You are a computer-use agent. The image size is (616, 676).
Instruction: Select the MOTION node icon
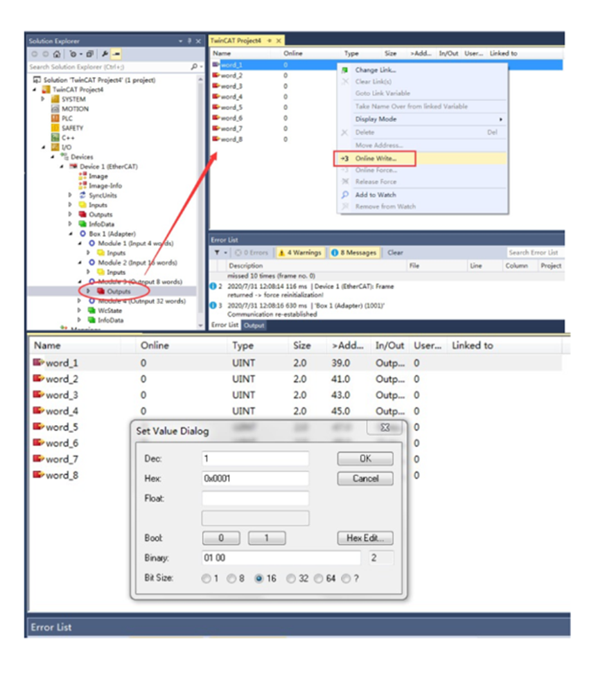(55, 109)
